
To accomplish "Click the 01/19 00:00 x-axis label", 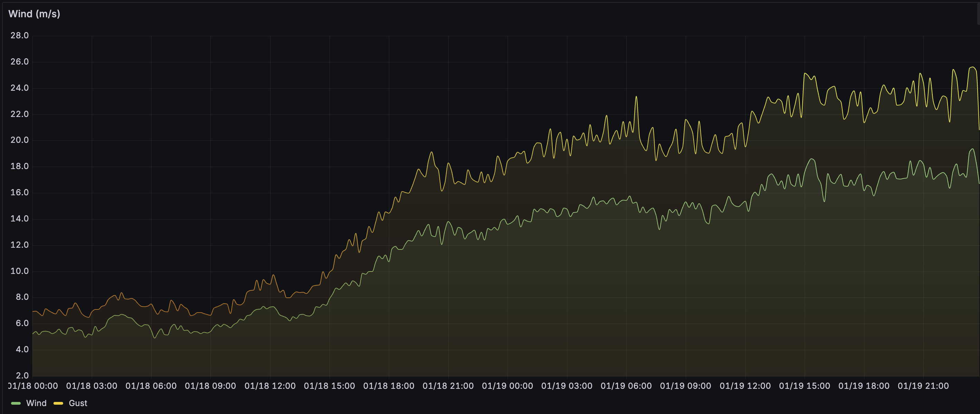I will (507, 386).
